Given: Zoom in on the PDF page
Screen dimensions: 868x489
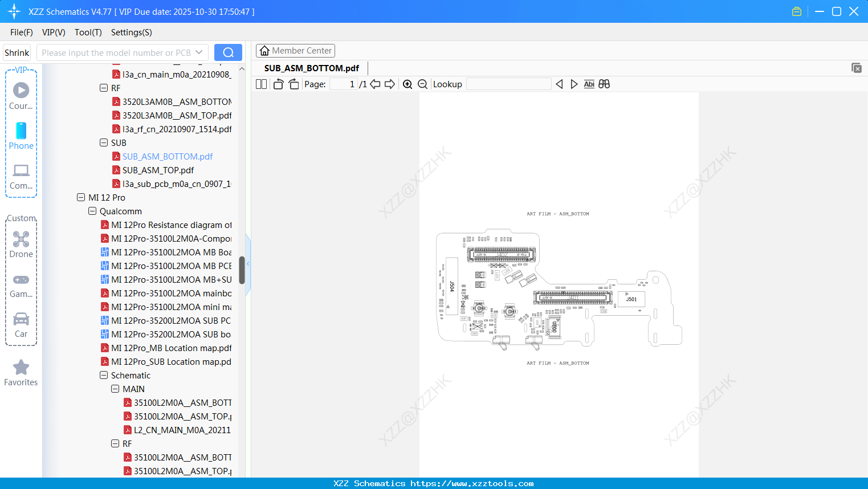Looking at the screenshot, I should click(x=407, y=84).
